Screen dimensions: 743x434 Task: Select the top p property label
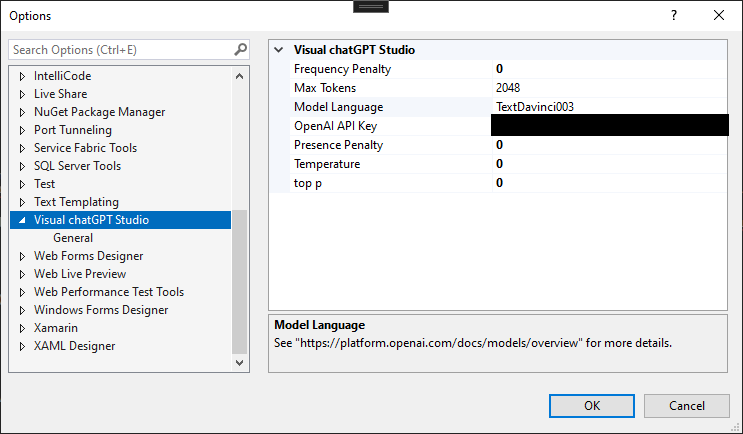click(x=308, y=183)
